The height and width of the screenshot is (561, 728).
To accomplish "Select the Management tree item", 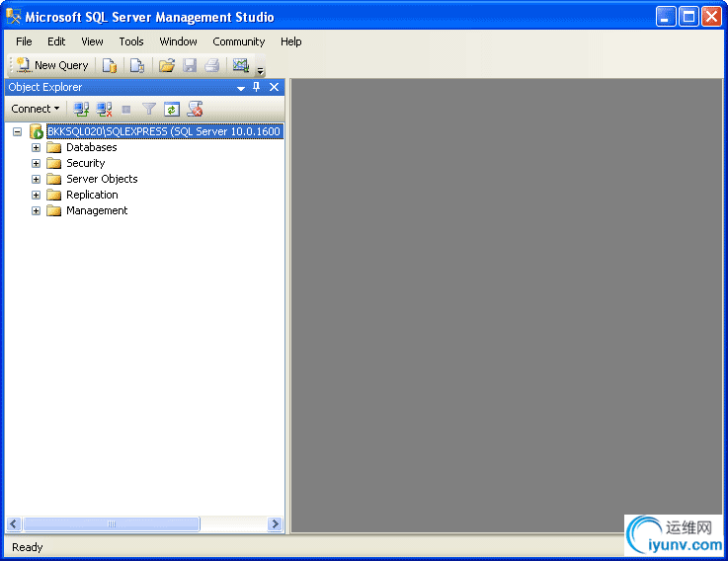I will (x=97, y=210).
